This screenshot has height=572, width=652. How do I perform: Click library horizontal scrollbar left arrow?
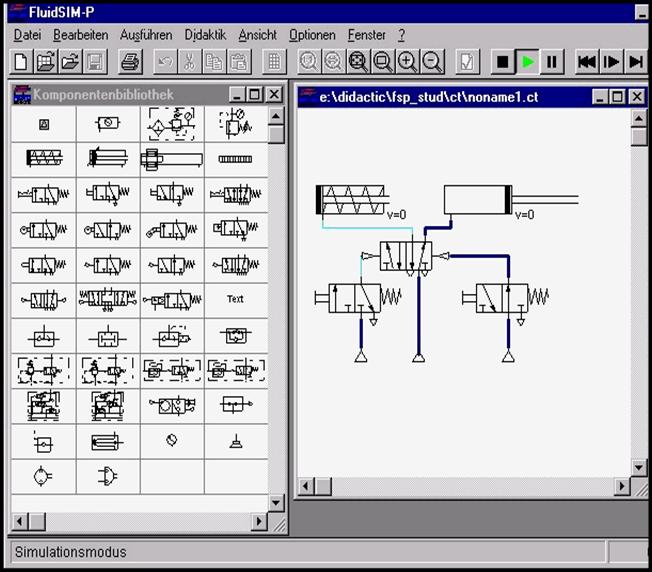(20, 521)
